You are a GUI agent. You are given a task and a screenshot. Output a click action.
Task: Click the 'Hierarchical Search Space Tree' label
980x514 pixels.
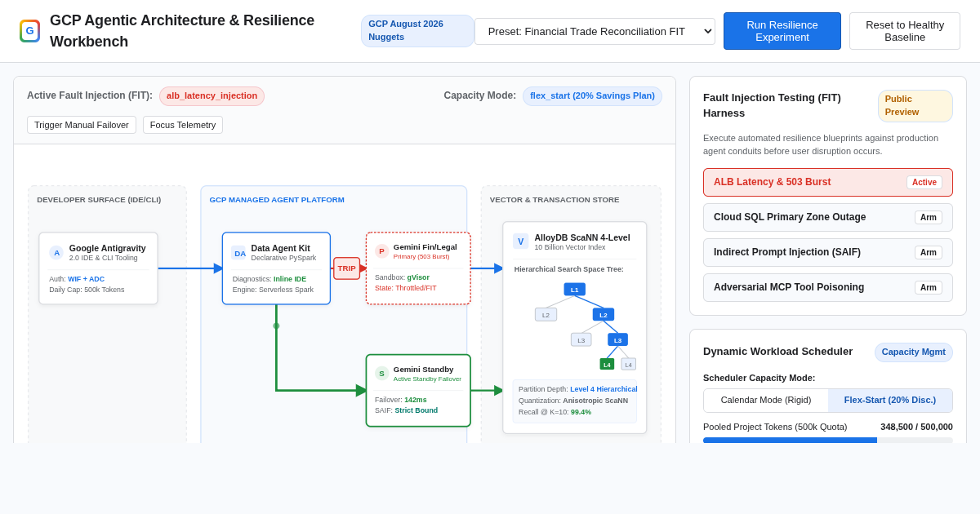569,269
